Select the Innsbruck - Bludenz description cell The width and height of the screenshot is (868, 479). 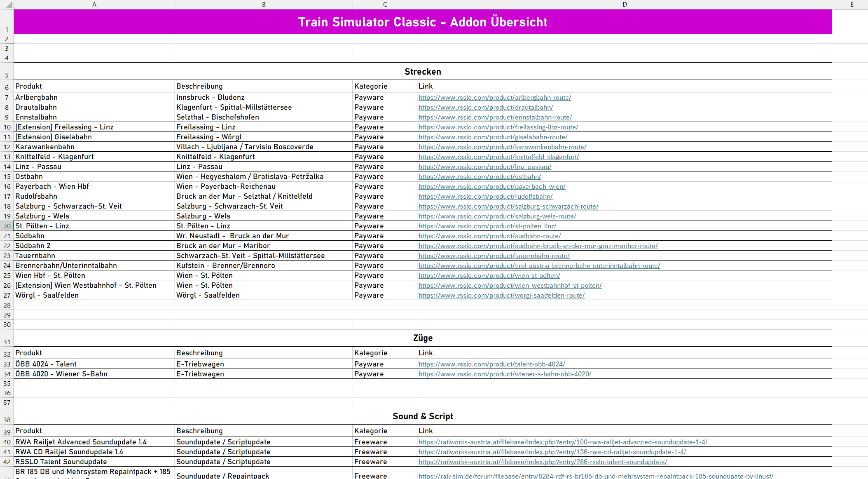click(x=264, y=97)
